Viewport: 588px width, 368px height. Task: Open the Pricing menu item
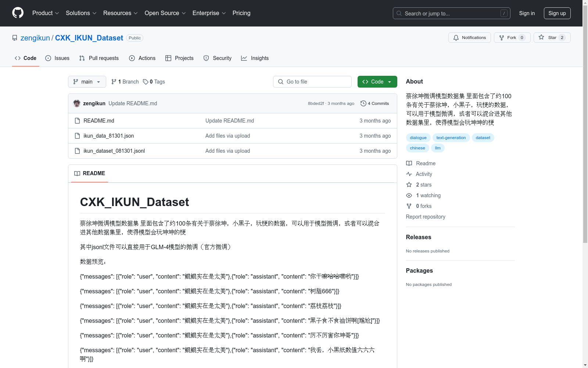point(241,13)
